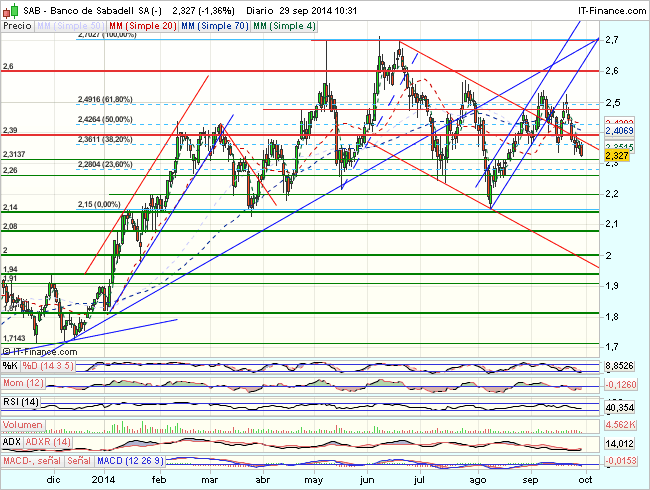Click the 61,80% Fibonacci level label
This screenshot has width=650, height=490.
tap(105, 100)
